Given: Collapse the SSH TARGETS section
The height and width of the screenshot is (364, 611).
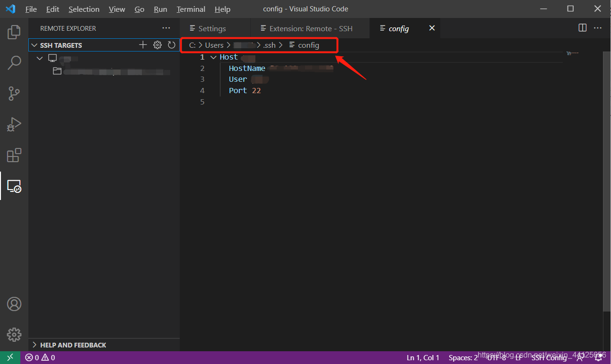Looking at the screenshot, I should tap(34, 45).
